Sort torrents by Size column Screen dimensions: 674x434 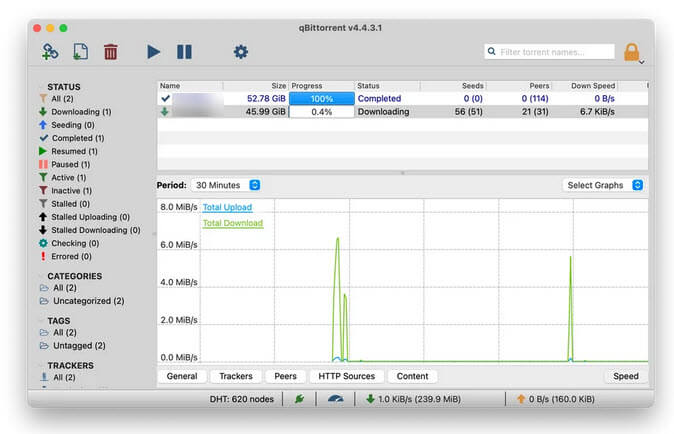(x=256, y=86)
